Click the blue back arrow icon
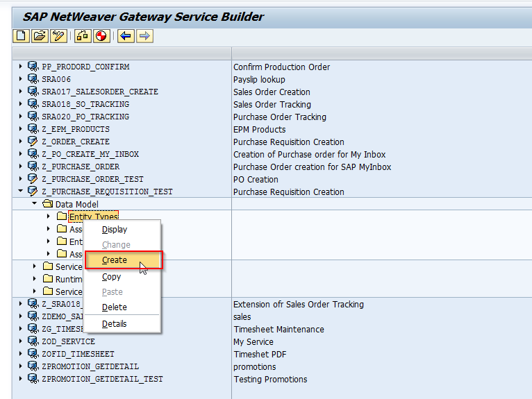The image size is (532, 399). coord(126,36)
